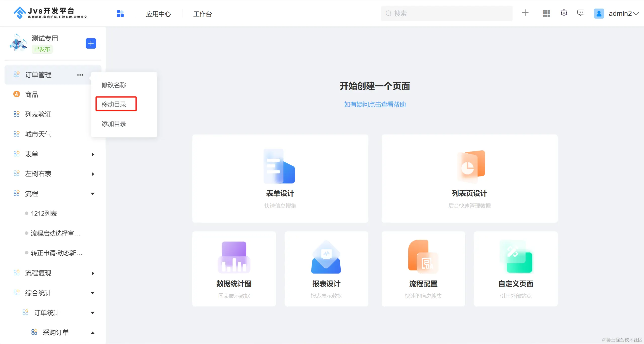
Task: Select the 1212列表 tree item
Action: click(44, 213)
